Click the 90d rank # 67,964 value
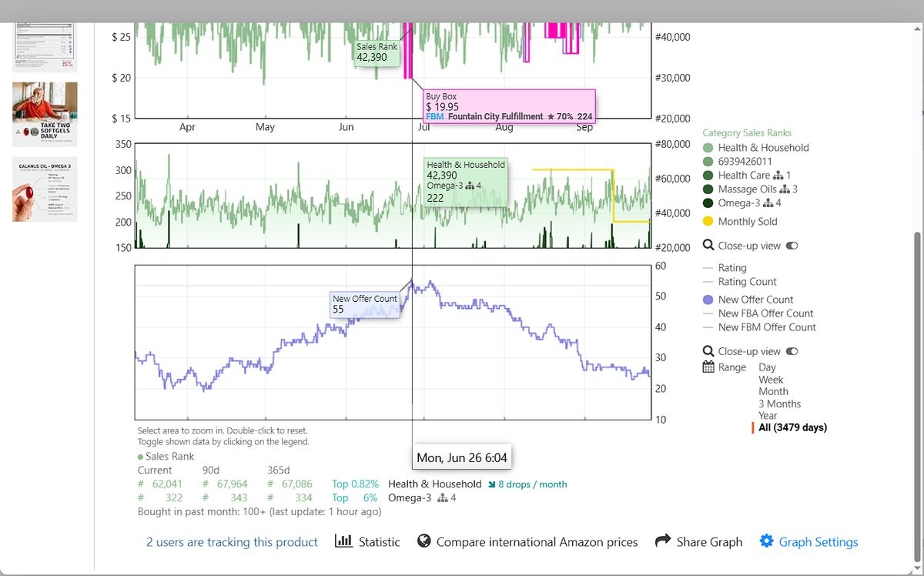This screenshot has width=924, height=576. [226, 484]
